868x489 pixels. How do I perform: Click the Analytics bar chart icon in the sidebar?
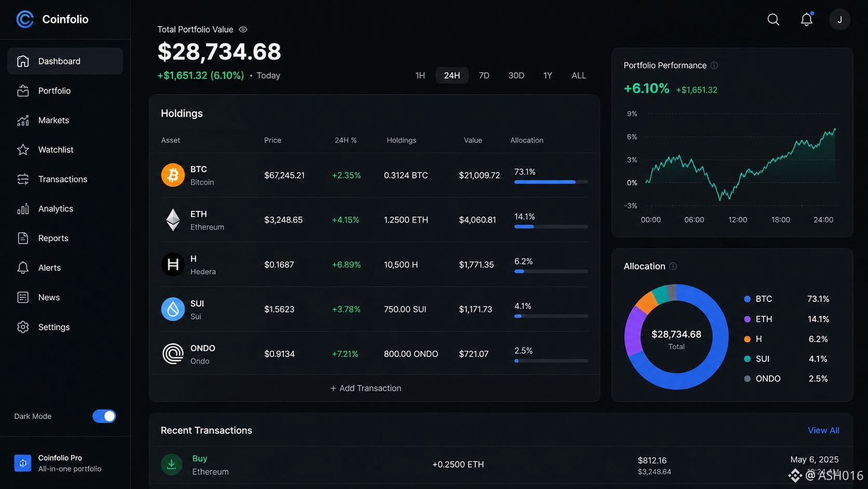click(23, 209)
